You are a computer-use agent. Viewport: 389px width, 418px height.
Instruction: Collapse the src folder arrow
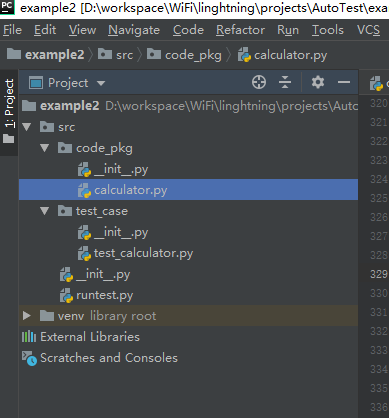[27, 127]
